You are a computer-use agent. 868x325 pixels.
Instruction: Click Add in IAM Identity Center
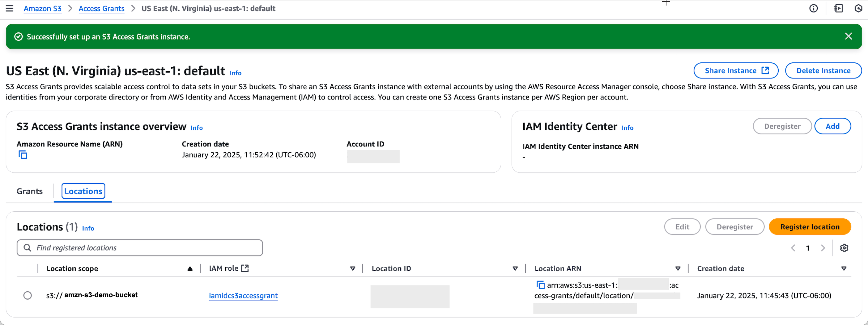click(x=832, y=126)
